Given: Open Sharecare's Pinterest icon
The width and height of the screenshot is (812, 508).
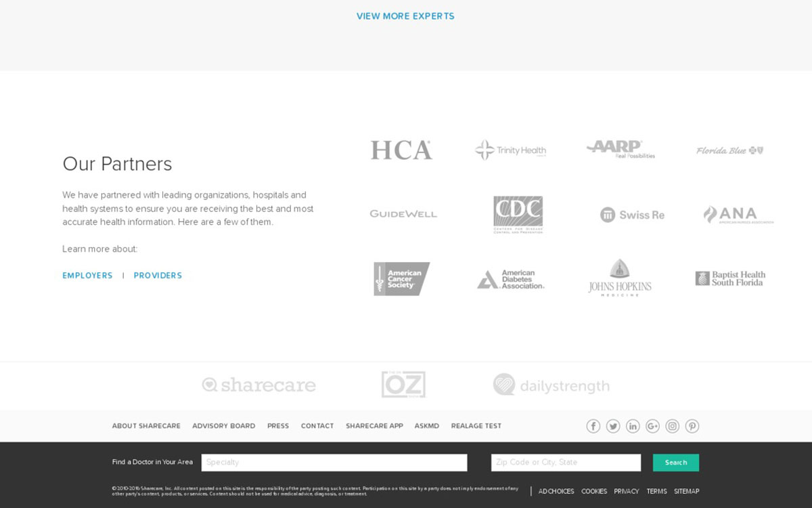Looking at the screenshot, I should point(692,426).
